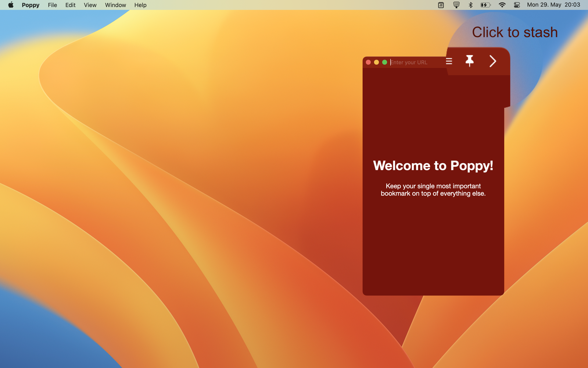This screenshot has width=588, height=368.
Task: Open the File menu
Action: pos(53,5)
